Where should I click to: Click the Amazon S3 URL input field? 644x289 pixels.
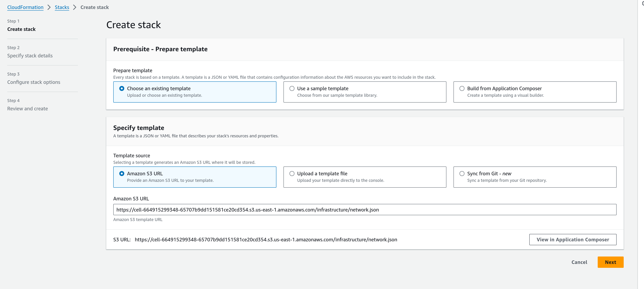pyautogui.click(x=364, y=210)
